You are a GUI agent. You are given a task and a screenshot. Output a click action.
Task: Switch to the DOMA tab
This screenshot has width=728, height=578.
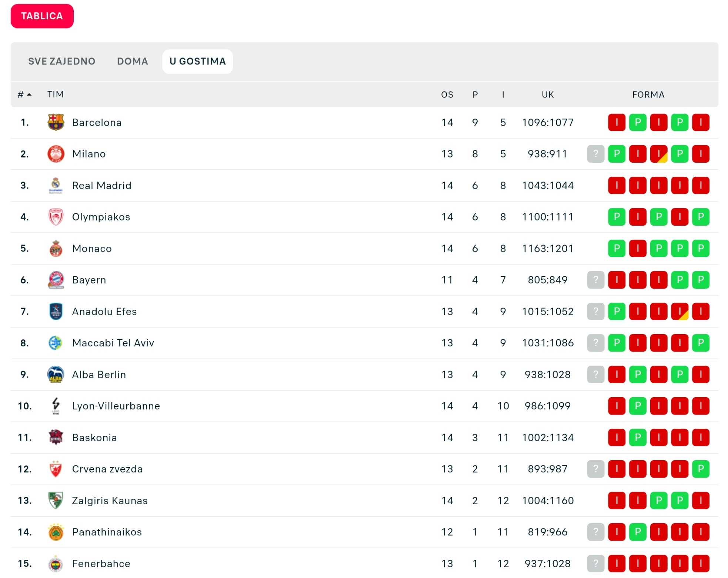coord(133,61)
